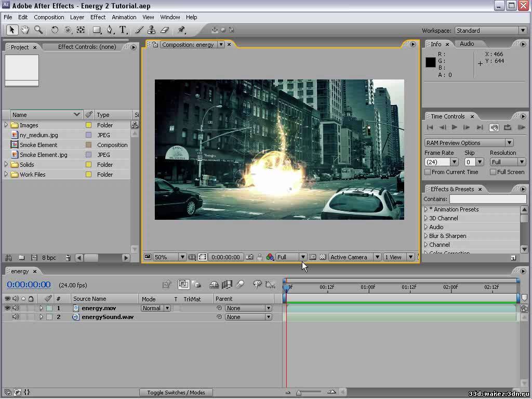This screenshot has width=532, height=399.
Task: Click the take snapshot camera icon
Action: [x=249, y=257]
